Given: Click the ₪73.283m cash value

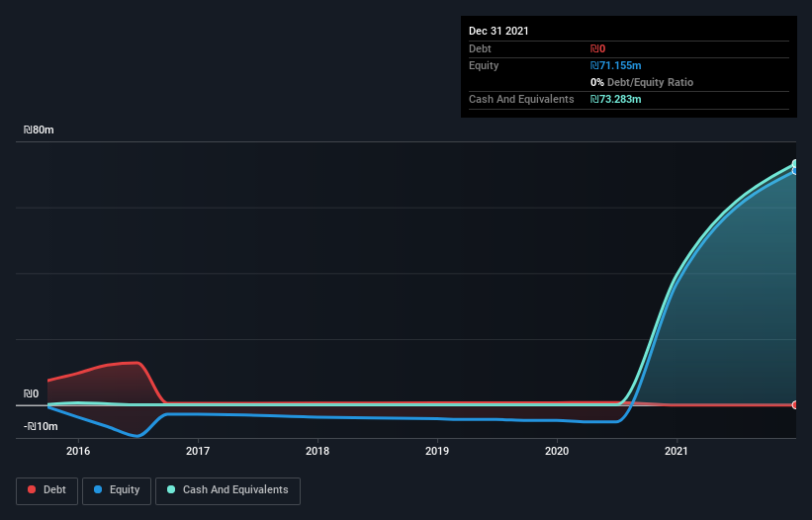Looking at the screenshot, I should (616, 99).
